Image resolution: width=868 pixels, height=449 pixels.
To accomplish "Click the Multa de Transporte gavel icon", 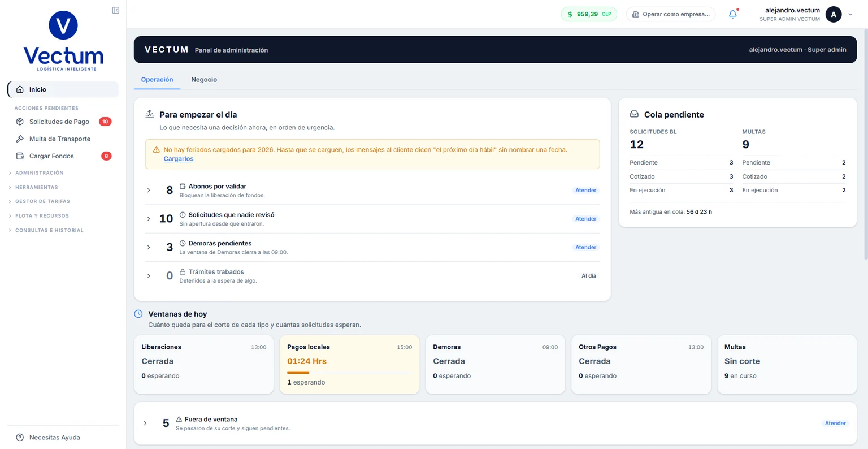I will [x=20, y=139].
